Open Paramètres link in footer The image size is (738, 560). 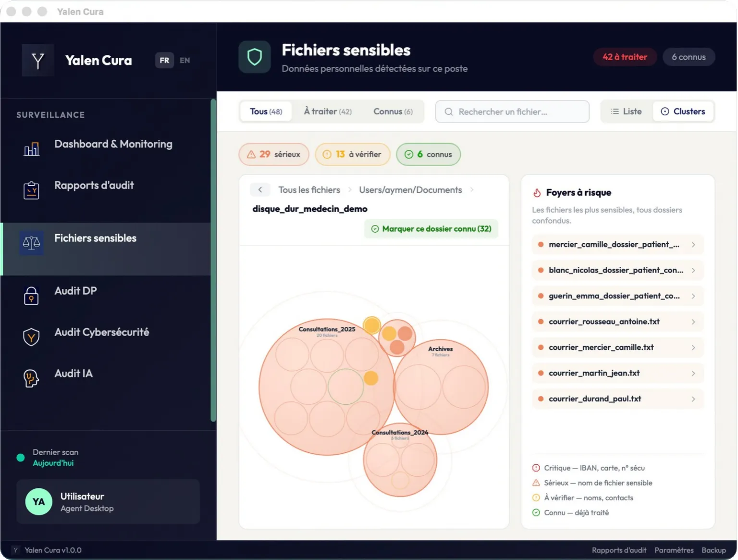pyautogui.click(x=674, y=550)
